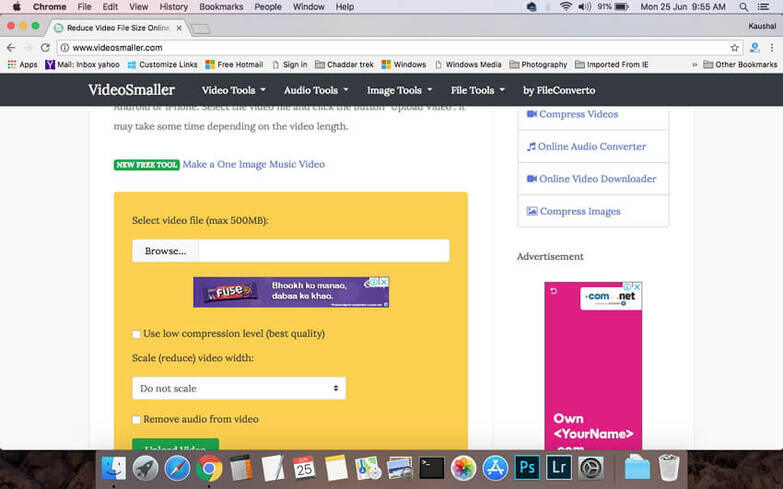
Task: Expand the Video Tools menu
Action: point(233,90)
